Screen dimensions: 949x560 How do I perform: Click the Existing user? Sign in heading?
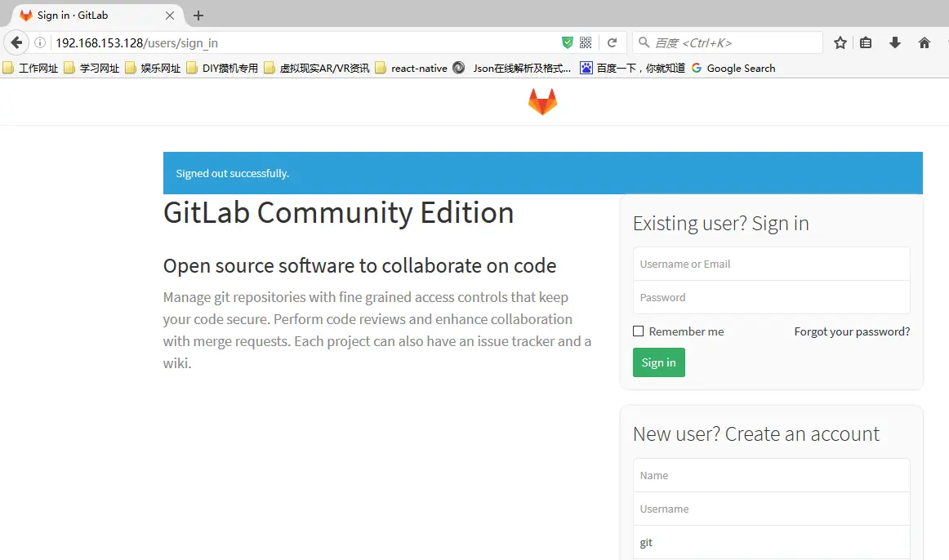(x=721, y=224)
